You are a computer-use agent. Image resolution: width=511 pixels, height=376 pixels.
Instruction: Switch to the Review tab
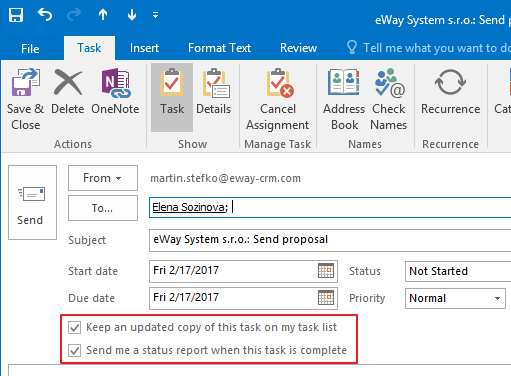click(x=298, y=48)
